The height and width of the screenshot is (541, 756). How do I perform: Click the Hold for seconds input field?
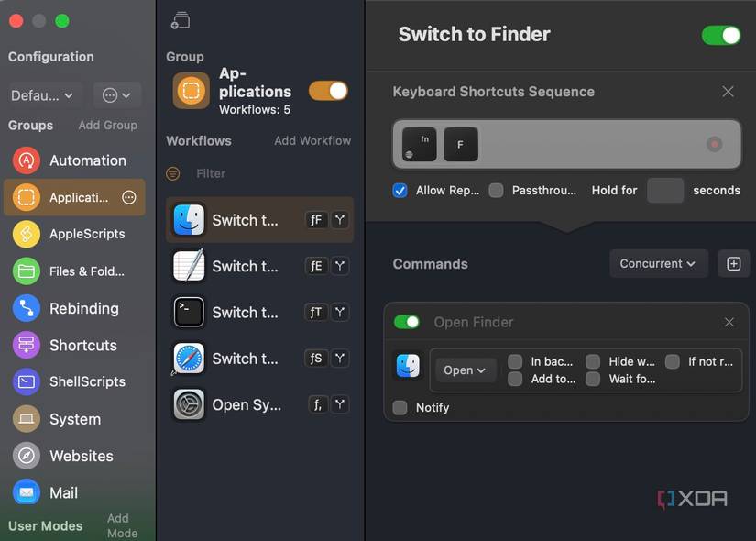[x=665, y=190]
